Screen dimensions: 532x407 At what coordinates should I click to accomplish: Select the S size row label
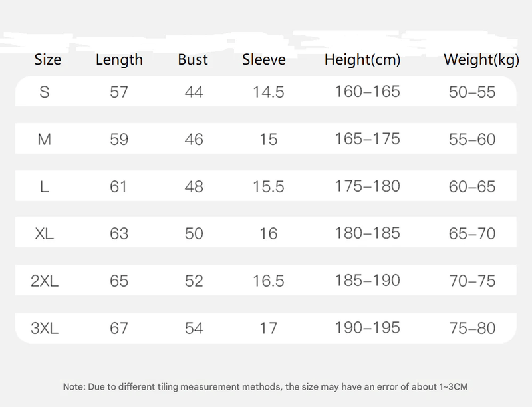tap(45, 92)
